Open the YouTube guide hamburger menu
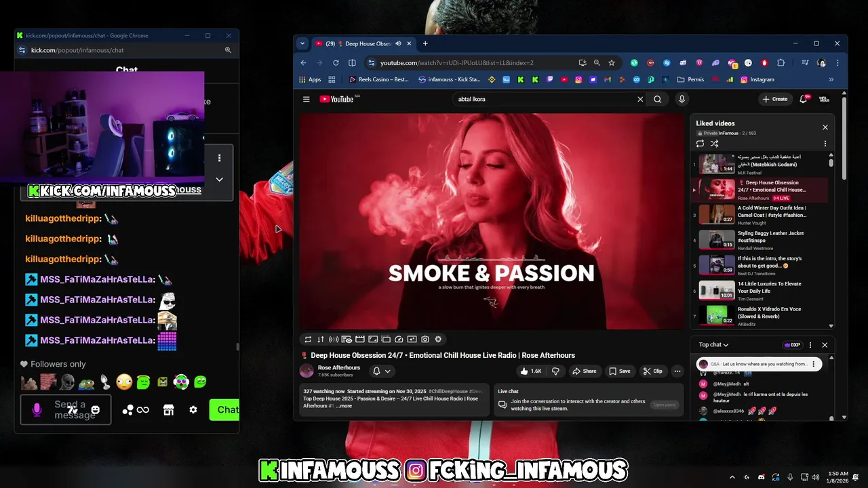 (307, 99)
